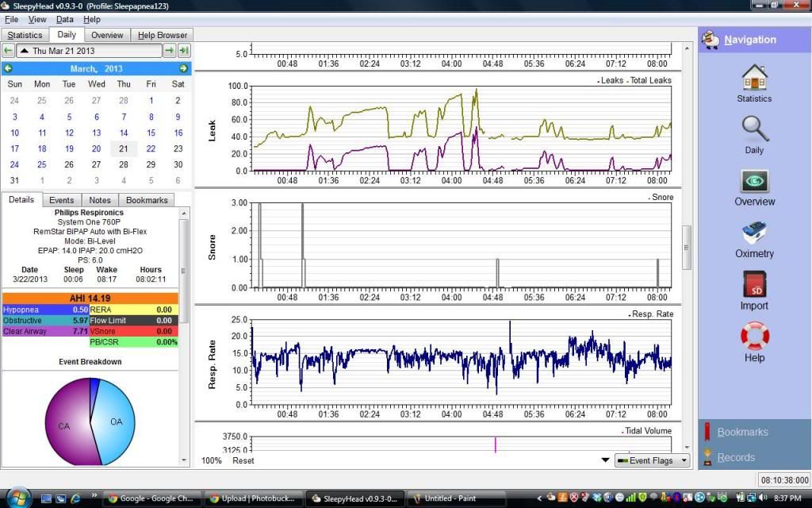Screen dimensions: 812x508
Task: Click the Leaks legend label
Action: coord(611,80)
